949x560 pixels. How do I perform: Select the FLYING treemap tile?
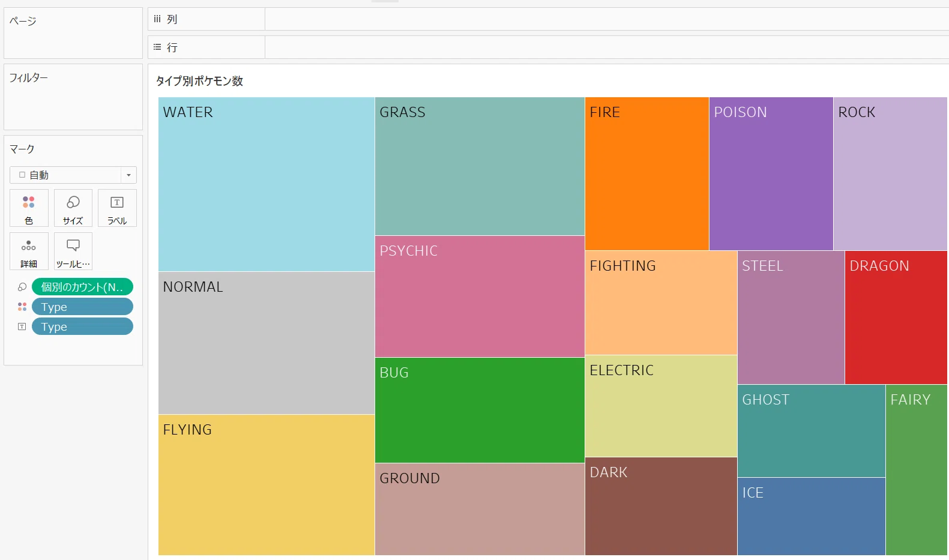pos(267,485)
